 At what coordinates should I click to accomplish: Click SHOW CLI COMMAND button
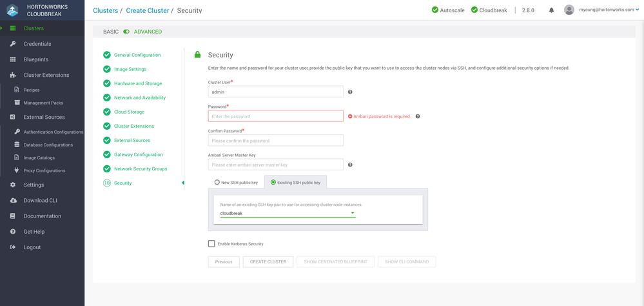click(407, 261)
